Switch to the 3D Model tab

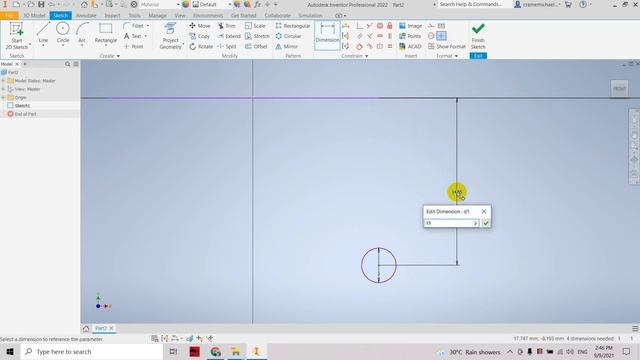34,16
